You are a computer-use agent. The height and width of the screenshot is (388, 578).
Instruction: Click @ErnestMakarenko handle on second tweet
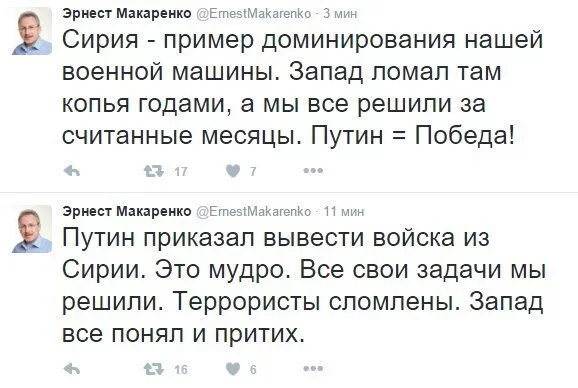point(254,212)
